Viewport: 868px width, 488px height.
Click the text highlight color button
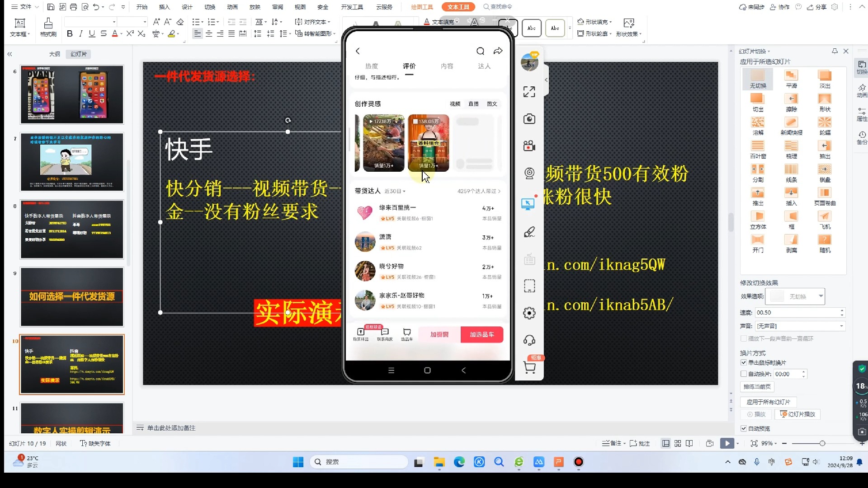171,33
